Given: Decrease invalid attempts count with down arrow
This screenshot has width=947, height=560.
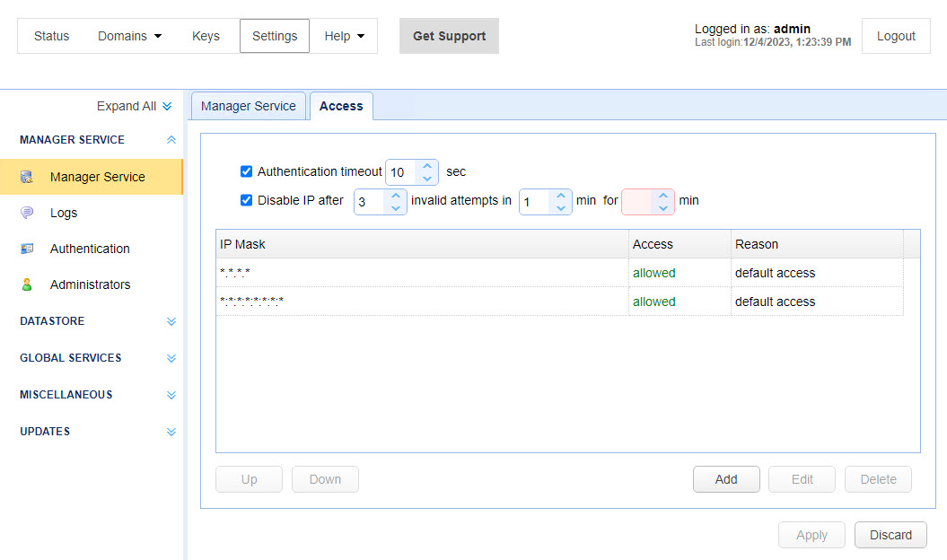Looking at the screenshot, I should click(x=396, y=207).
